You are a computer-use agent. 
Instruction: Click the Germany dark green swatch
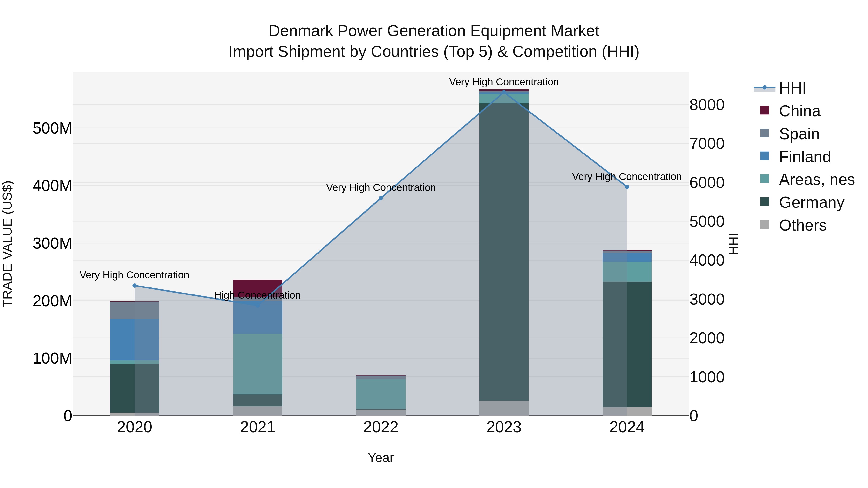(x=765, y=202)
